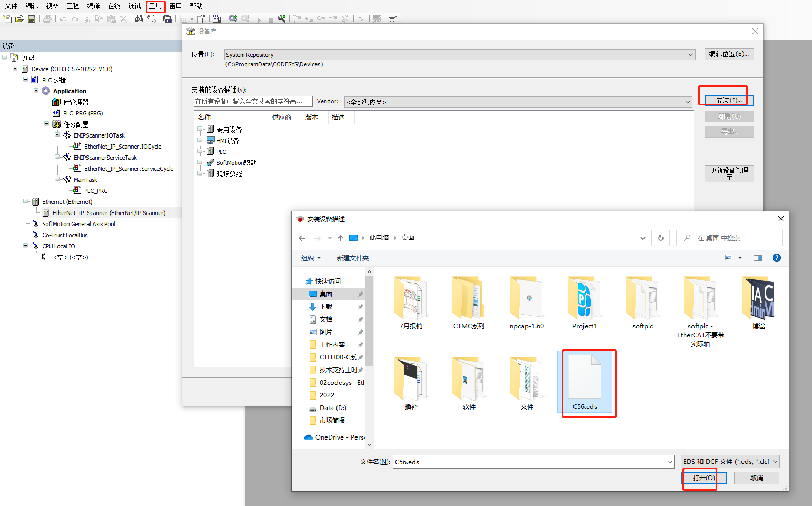Open the 文件名 combo box dropdown arrow
Viewport: 812px width, 506px height.
point(669,462)
